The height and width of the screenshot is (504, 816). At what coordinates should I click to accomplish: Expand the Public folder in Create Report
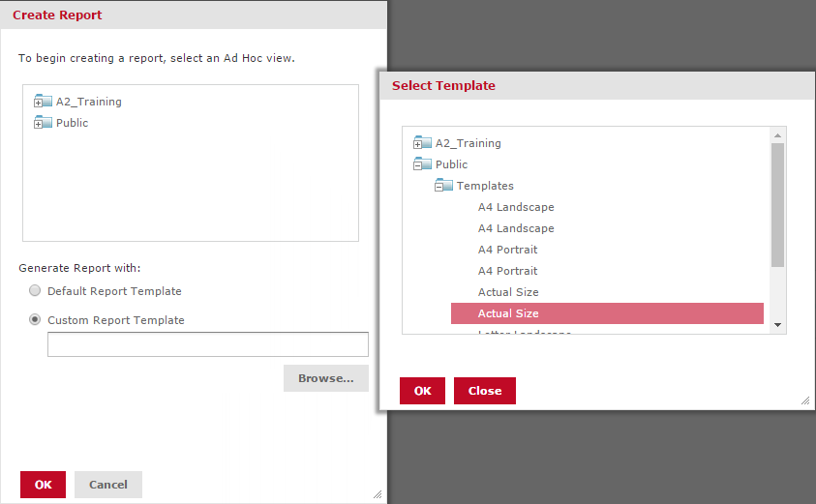(38, 123)
